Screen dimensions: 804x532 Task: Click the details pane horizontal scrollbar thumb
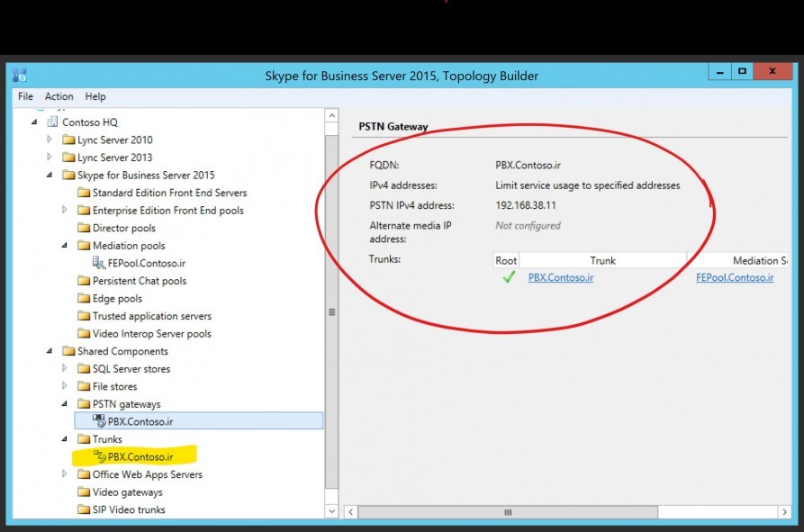point(508,512)
